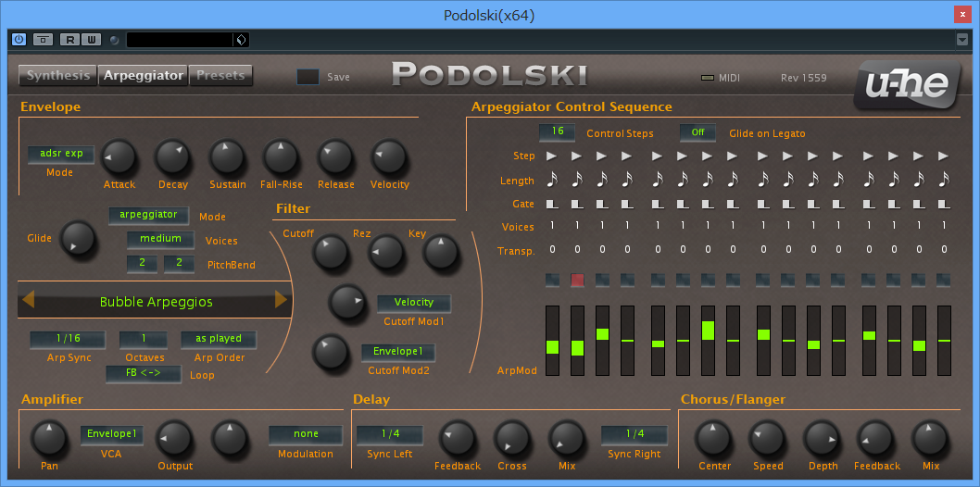
Task: Click the Cutoff Mod1 amount knob
Action: [347, 302]
